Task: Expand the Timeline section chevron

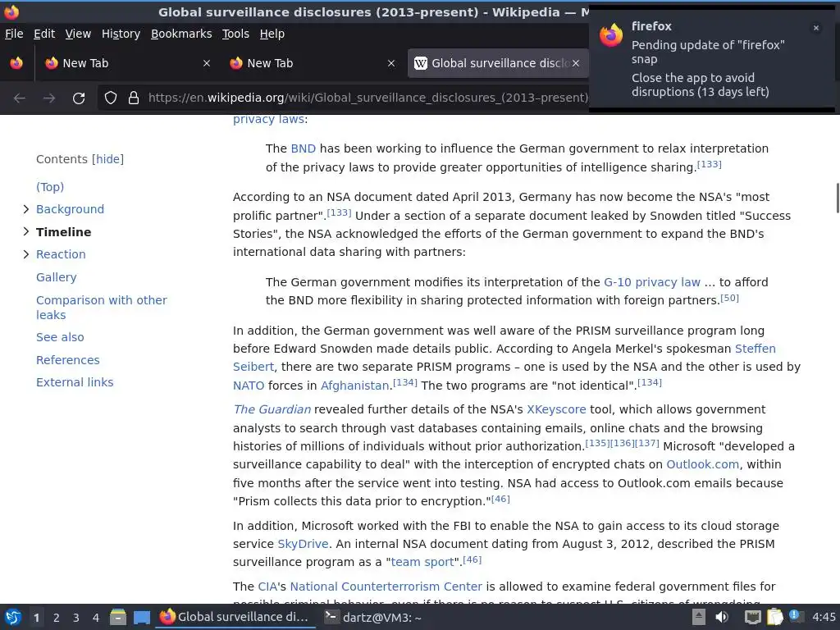Action: (x=25, y=231)
